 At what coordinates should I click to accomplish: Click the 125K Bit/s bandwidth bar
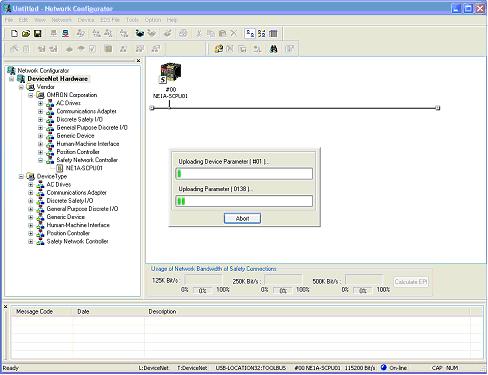tap(203, 280)
